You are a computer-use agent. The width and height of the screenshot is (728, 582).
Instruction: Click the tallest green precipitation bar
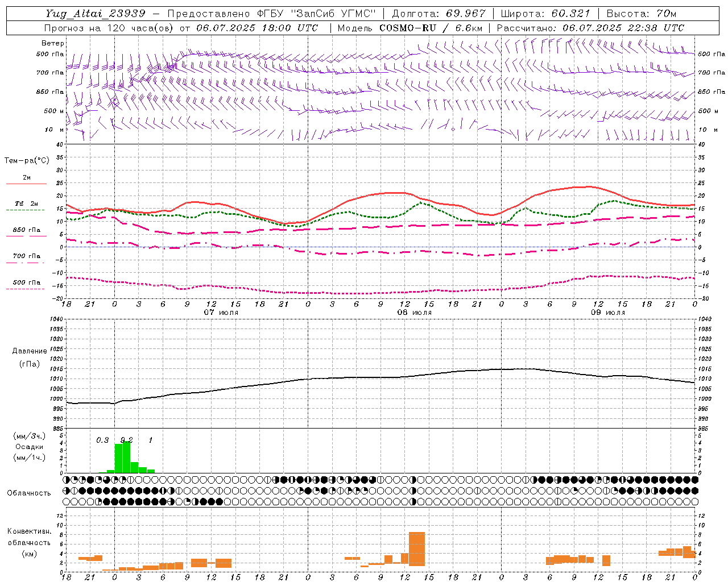point(127,457)
